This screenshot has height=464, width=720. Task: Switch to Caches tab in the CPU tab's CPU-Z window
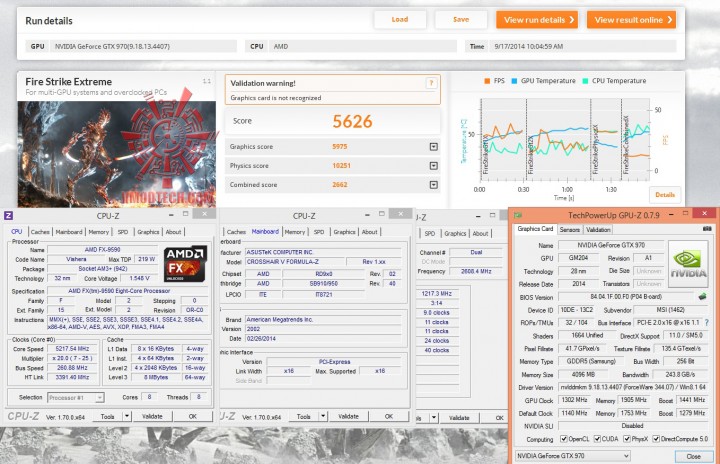[40, 232]
